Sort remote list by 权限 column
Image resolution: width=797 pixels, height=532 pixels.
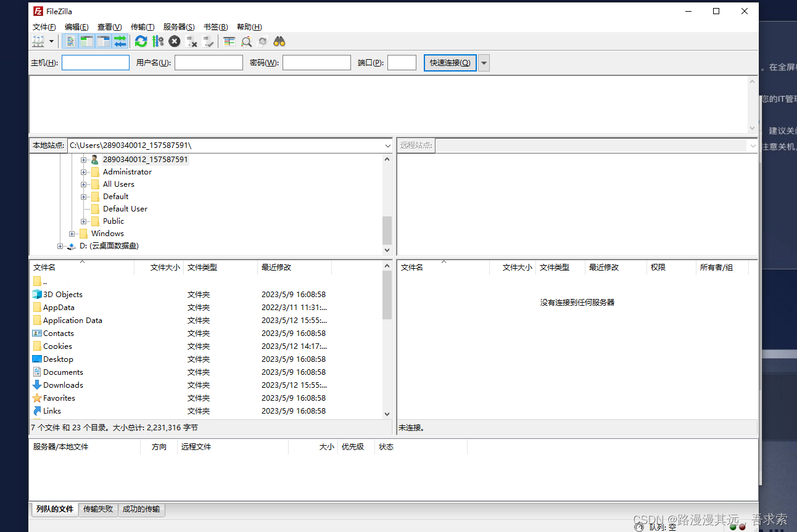pyautogui.click(x=671, y=268)
